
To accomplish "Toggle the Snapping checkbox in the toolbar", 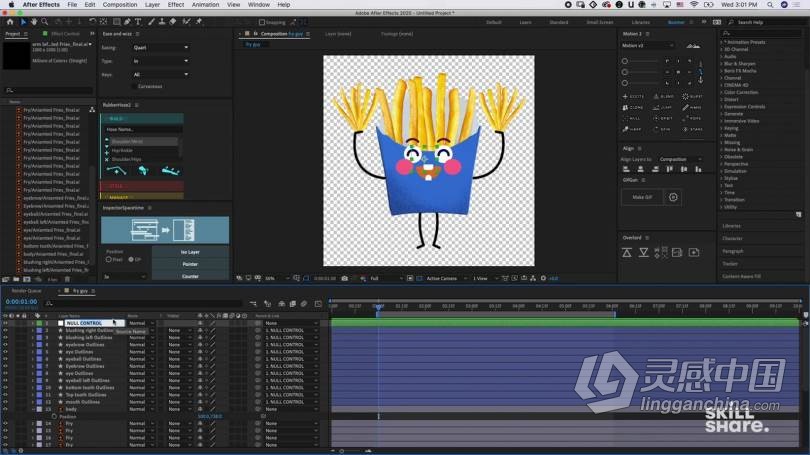I will pyautogui.click(x=262, y=22).
